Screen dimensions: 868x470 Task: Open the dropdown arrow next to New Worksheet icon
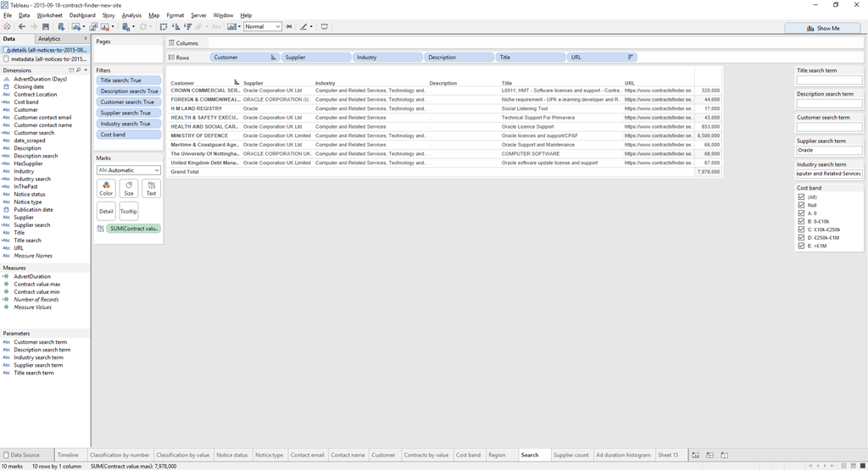click(x=84, y=26)
